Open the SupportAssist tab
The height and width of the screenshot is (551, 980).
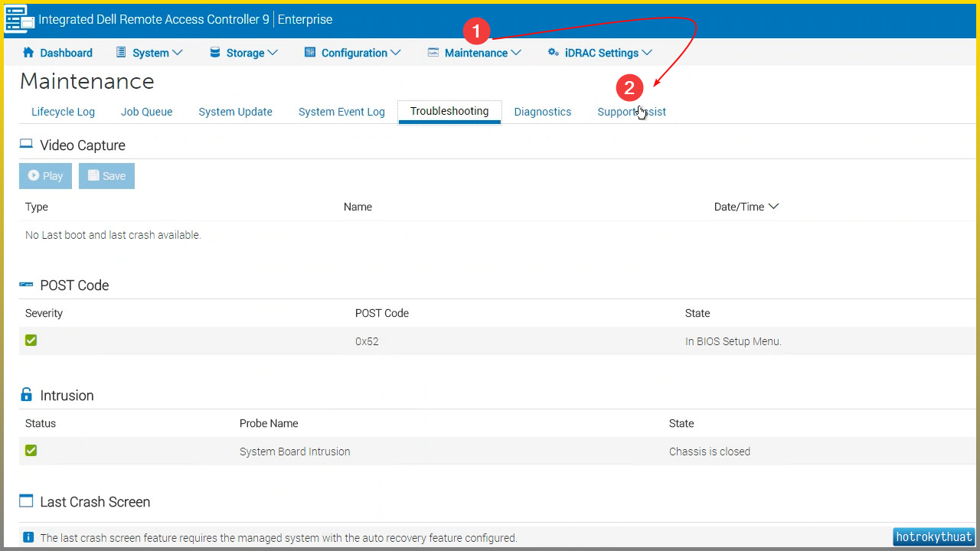tap(632, 112)
